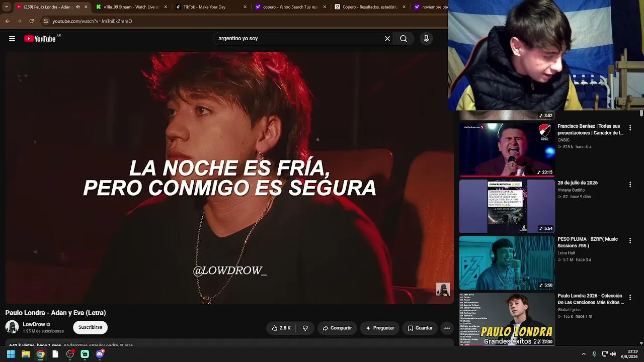The width and height of the screenshot is (644, 362).
Task: Open options for Paulo Londra 2026 video
Action: 630,298
